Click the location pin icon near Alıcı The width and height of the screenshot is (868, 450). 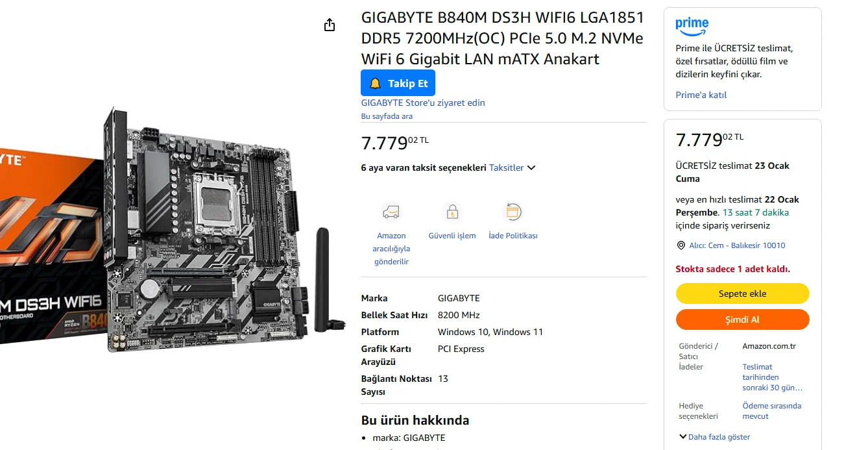681,245
